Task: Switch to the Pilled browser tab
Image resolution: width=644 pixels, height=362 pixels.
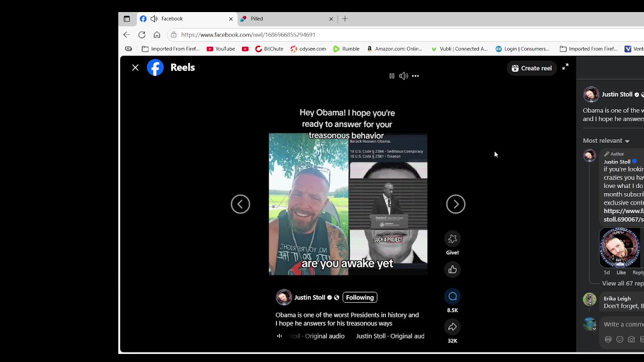Action: point(286,19)
